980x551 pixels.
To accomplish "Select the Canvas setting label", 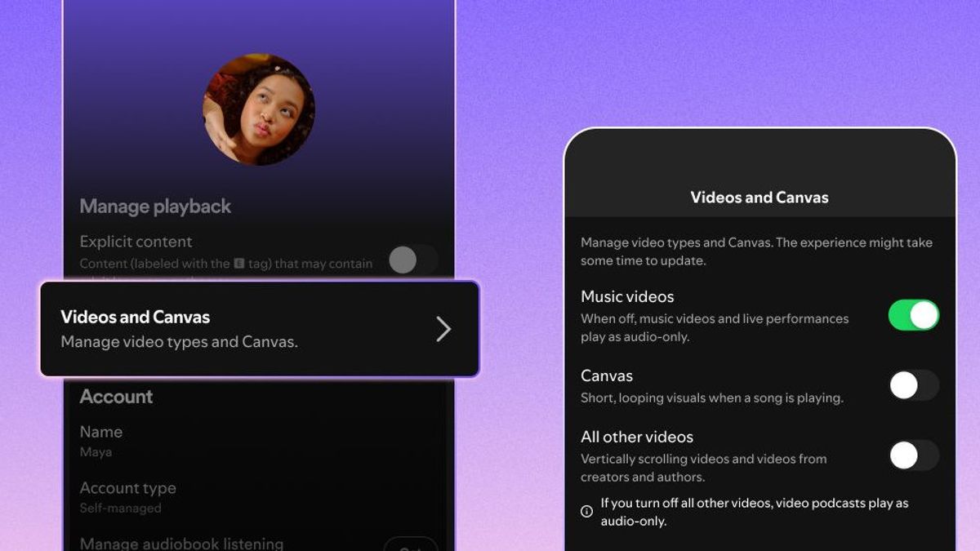I will [x=607, y=375].
